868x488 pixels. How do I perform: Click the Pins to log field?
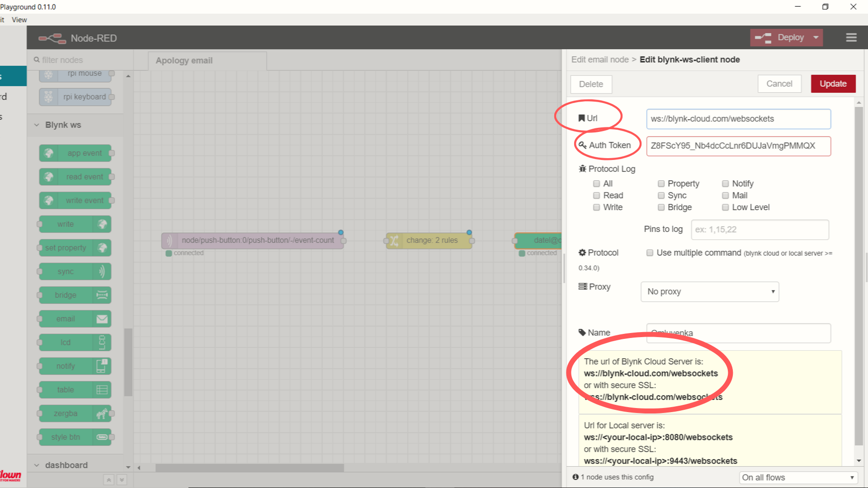pos(760,230)
